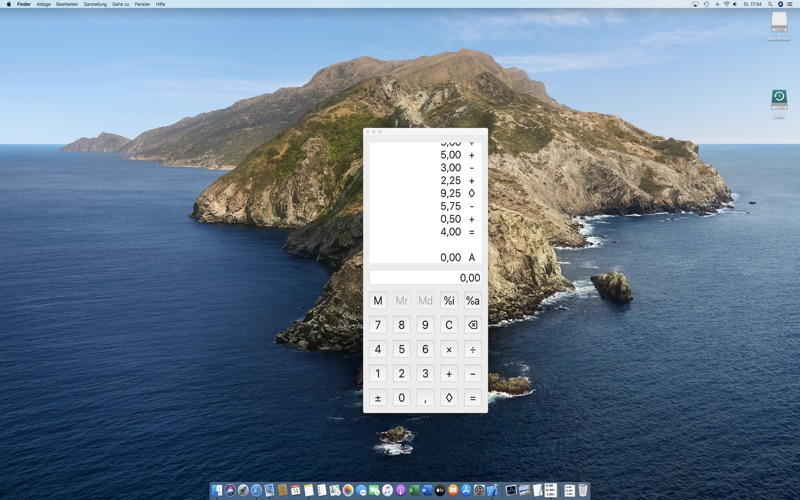This screenshot has width=800, height=500.
Task: Click the ± sign change key
Action: click(378, 397)
